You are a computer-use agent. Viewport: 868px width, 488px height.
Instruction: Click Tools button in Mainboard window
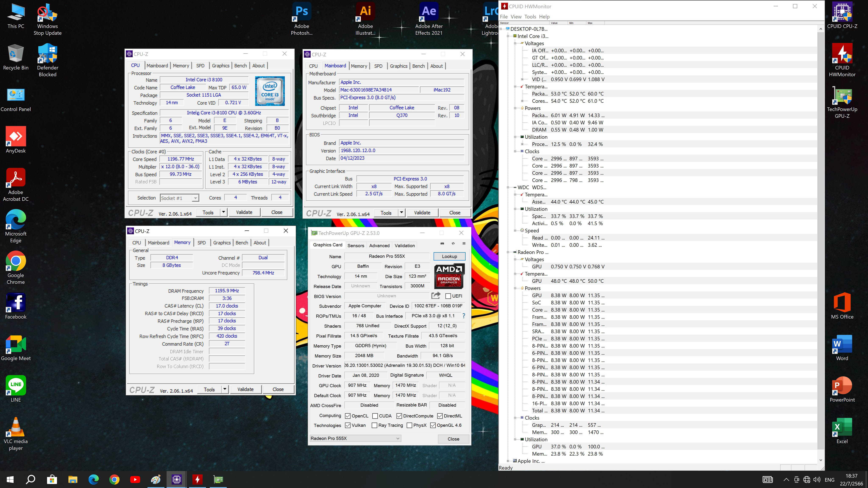386,212
